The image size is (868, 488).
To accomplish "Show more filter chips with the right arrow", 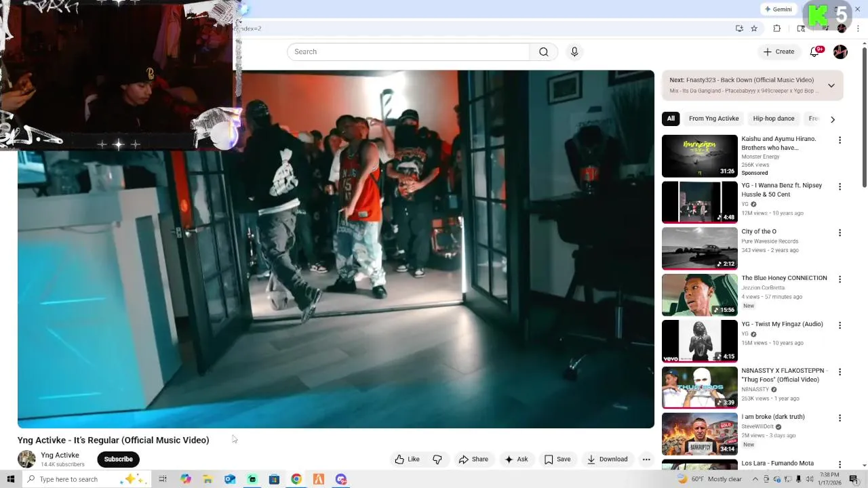I will (x=833, y=119).
